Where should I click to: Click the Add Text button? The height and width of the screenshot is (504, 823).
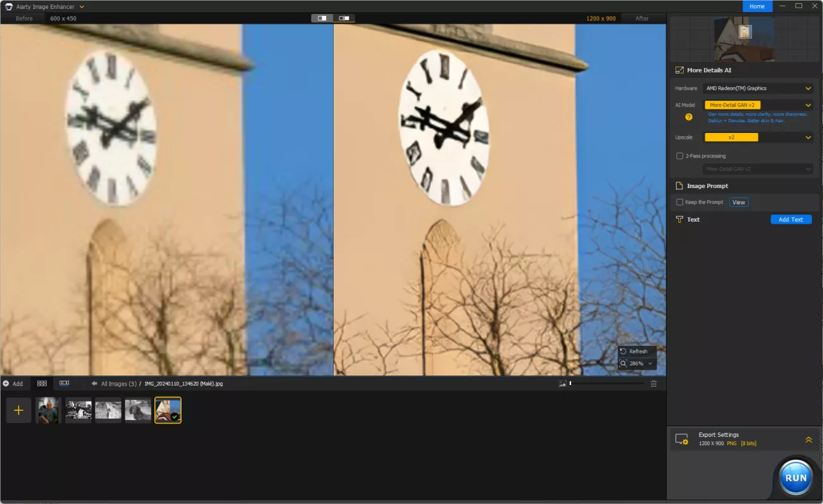click(791, 220)
